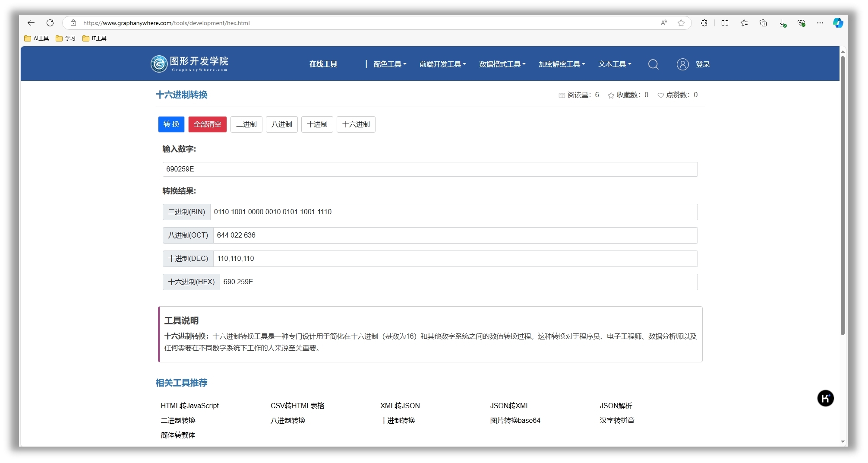Open the Copilot sidebar icon
Image resolution: width=868 pixels, height=463 pixels.
click(838, 23)
